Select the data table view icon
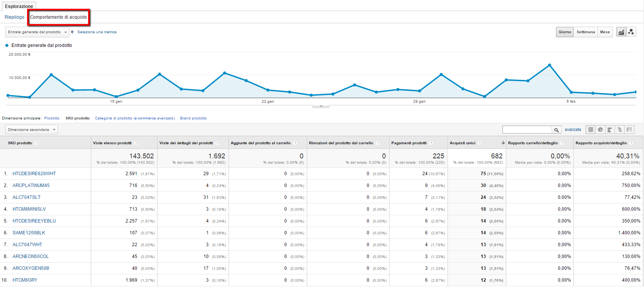 591,130
